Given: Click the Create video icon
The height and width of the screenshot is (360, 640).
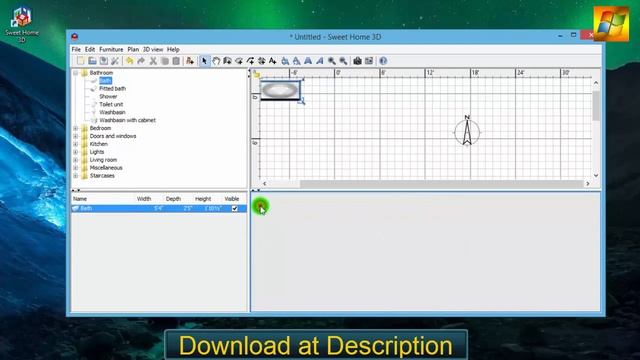Looking at the screenshot, I should [x=369, y=61].
